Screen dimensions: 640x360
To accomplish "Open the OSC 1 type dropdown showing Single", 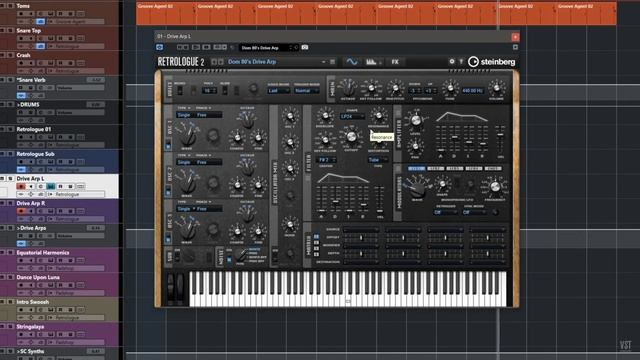I will pyautogui.click(x=185, y=115).
